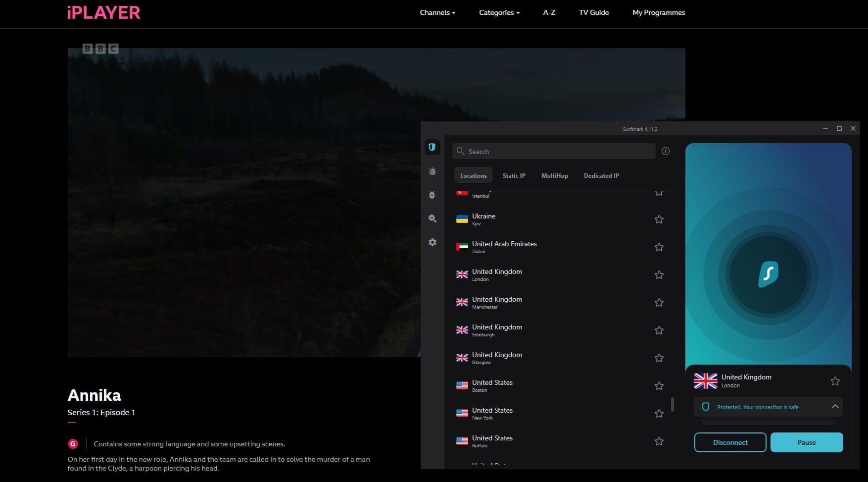The image size is (868, 482).
Task: Star the United Kingdom Glasgow location
Action: [x=659, y=358]
